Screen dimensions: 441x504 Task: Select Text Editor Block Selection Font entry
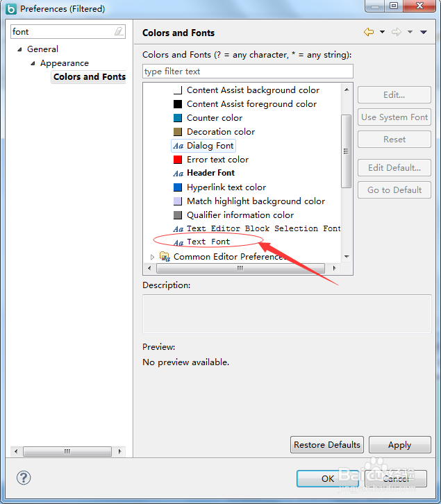[263, 228]
